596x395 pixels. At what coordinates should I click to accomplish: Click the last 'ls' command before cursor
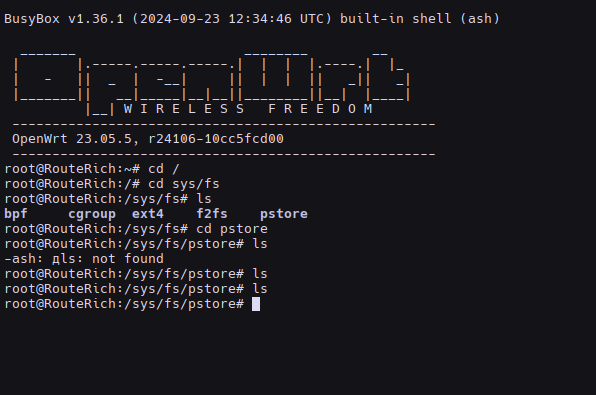click(x=260, y=289)
